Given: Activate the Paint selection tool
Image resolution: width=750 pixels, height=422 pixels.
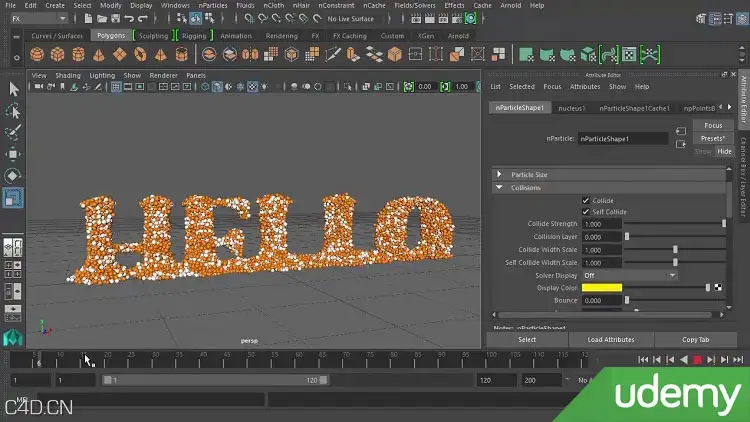Looking at the screenshot, I should pyautogui.click(x=13, y=133).
